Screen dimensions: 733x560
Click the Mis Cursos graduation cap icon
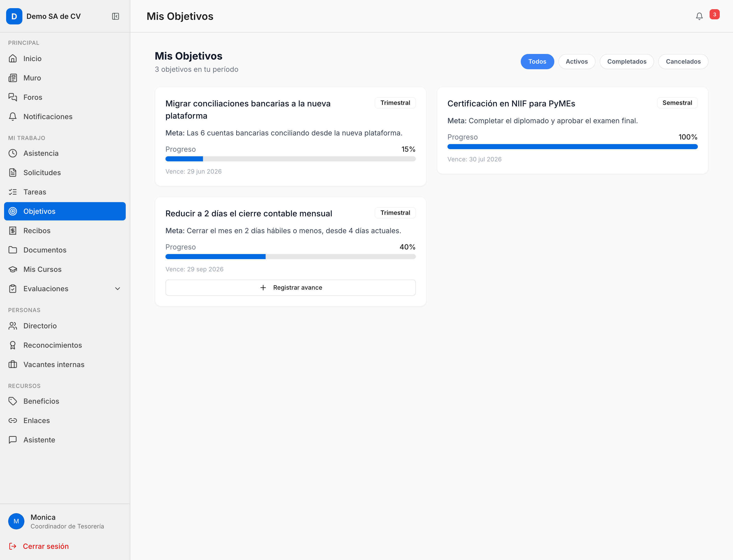coord(13,269)
